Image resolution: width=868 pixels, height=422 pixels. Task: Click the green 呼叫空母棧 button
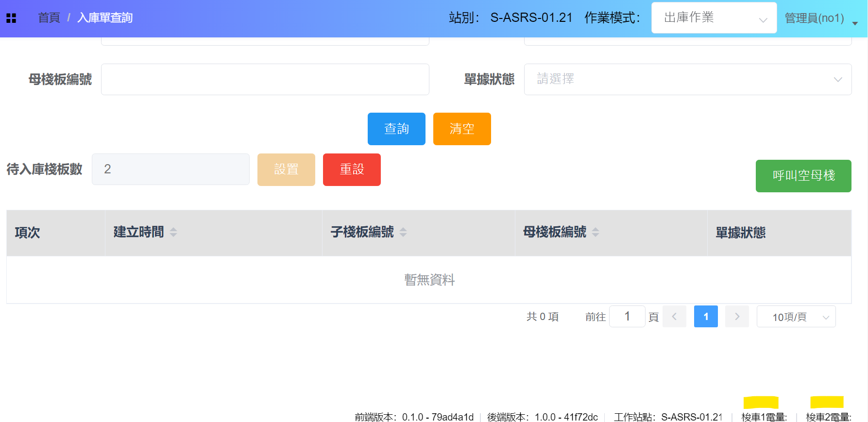pyautogui.click(x=803, y=176)
